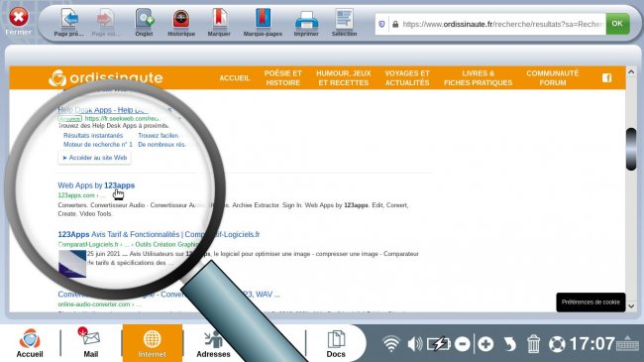Open Mail in bottom bar

coord(91,343)
